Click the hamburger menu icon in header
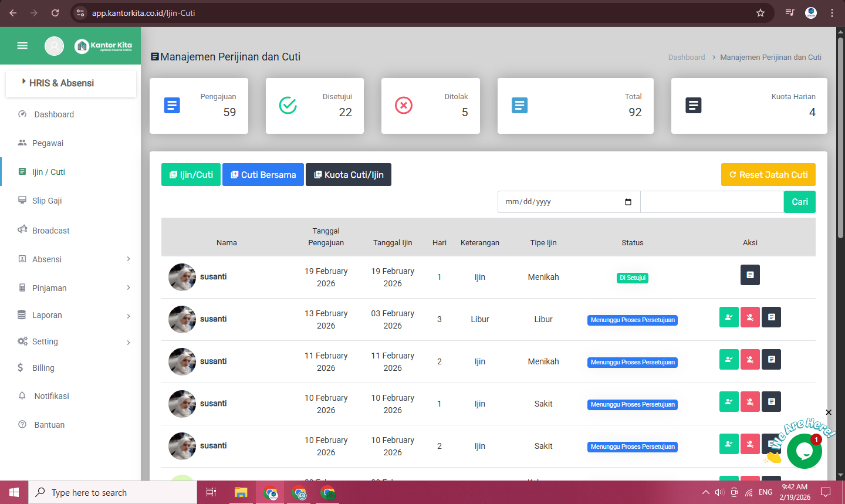Image resolution: width=845 pixels, height=504 pixels. tap(22, 46)
